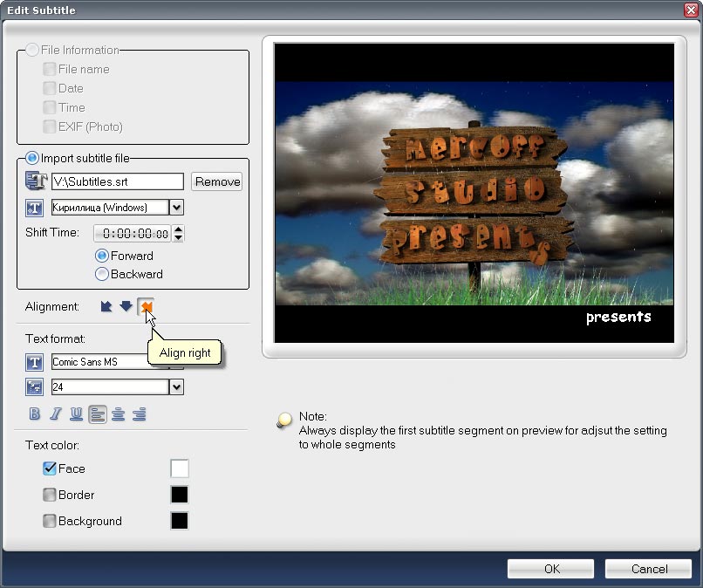Close the Edit Subtitle dialog
This screenshot has height=588, width=703.
(691, 10)
